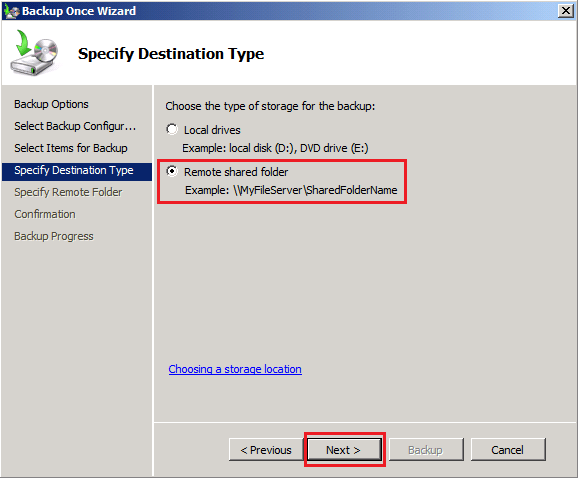Click 'Choose the type of storage for the backup:'
The height and width of the screenshot is (478, 578).
(270, 106)
